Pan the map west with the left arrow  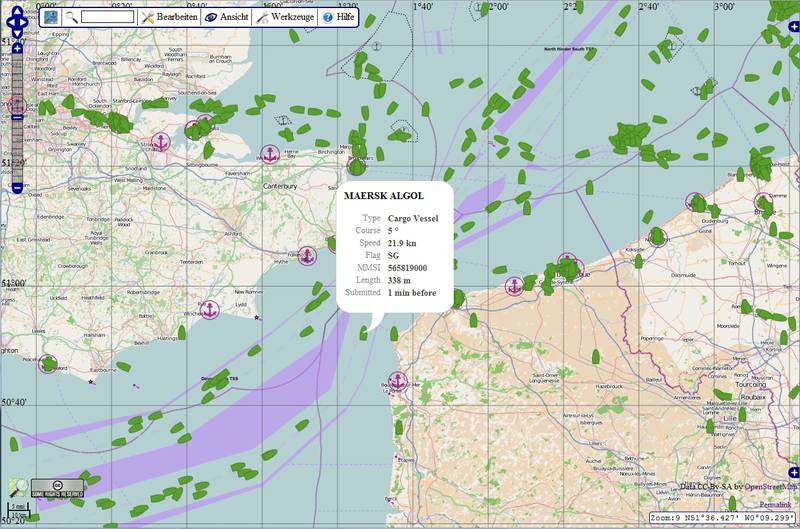tap(9, 22)
